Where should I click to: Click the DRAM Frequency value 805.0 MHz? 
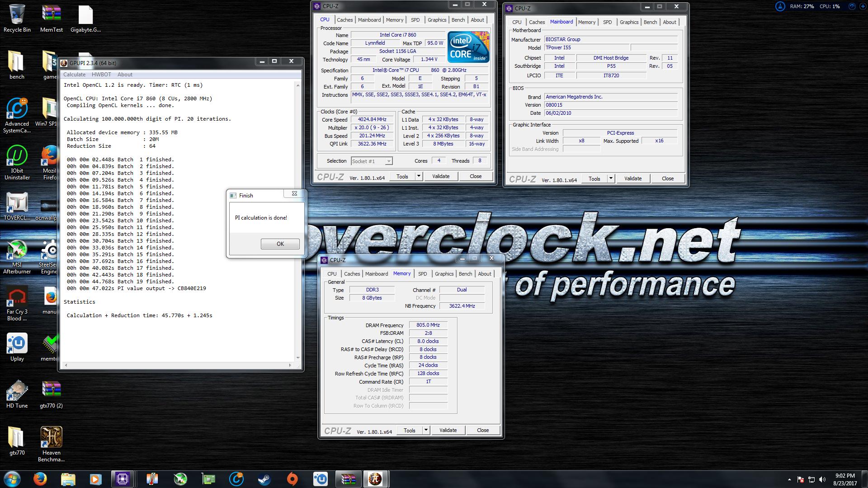tap(428, 325)
